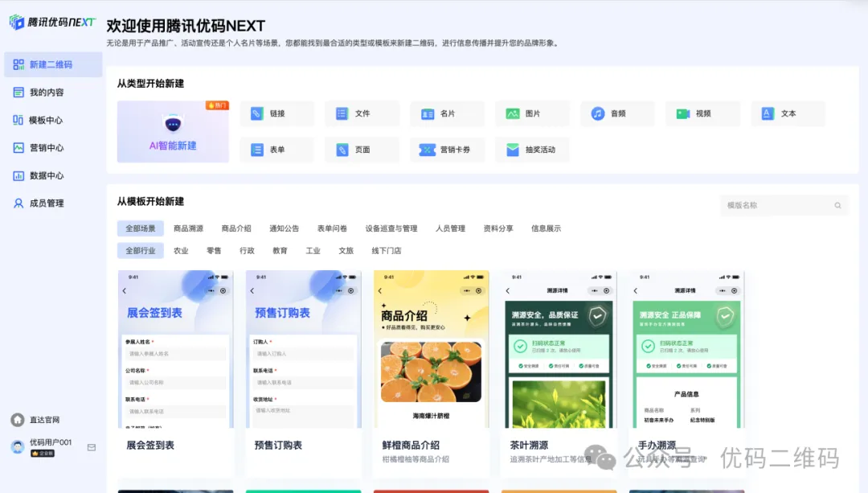Image resolution: width=868 pixels, height=493 pixels.
Task: Click the 优码用户001 avatar
Action: click(x=18, y=447)
